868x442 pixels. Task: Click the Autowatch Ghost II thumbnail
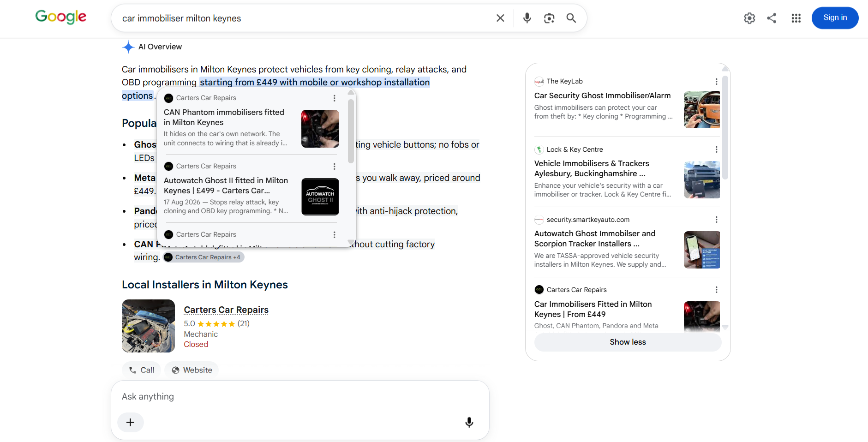[x=320, y=197]
